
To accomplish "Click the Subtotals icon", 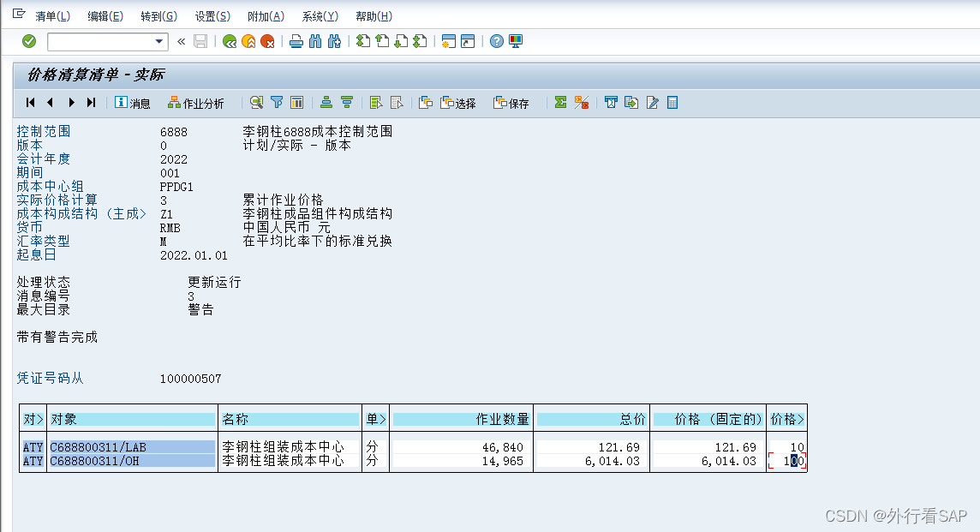I will tap(582, 103).
